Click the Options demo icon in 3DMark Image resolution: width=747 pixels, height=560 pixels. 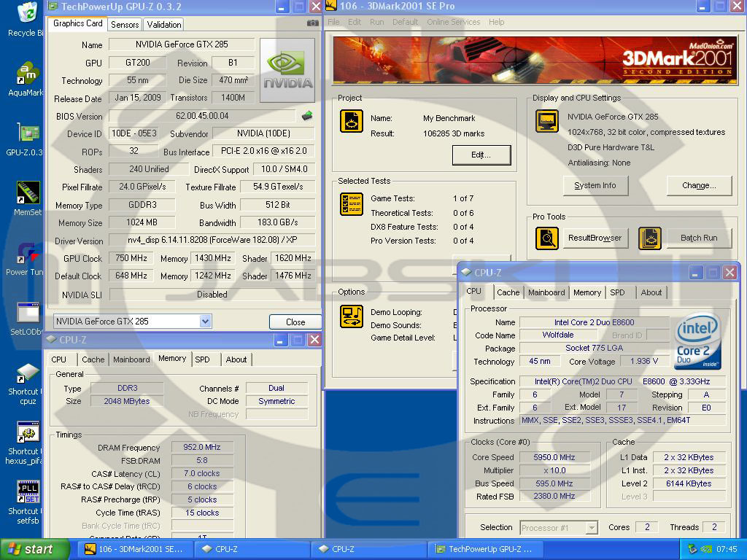pyautogui.click(x=352, y=316)
